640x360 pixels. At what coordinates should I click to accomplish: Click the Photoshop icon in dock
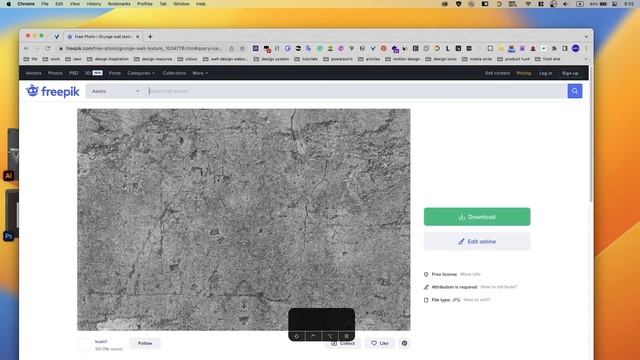9,236
